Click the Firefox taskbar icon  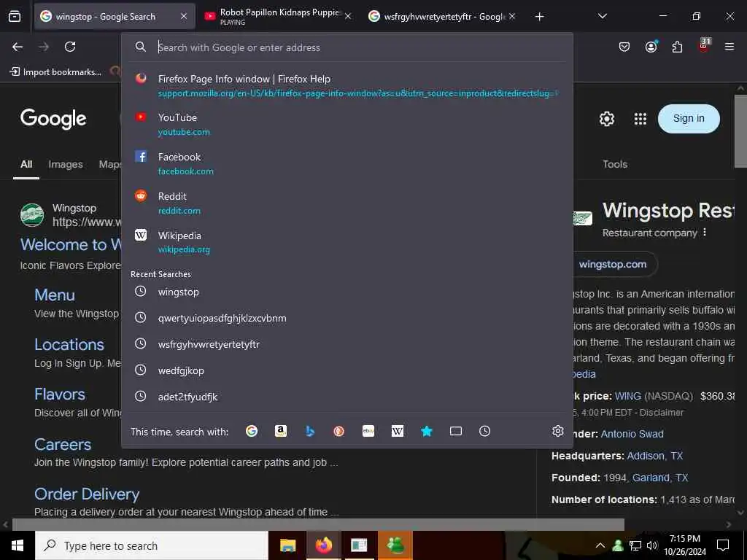click(323, 545)
